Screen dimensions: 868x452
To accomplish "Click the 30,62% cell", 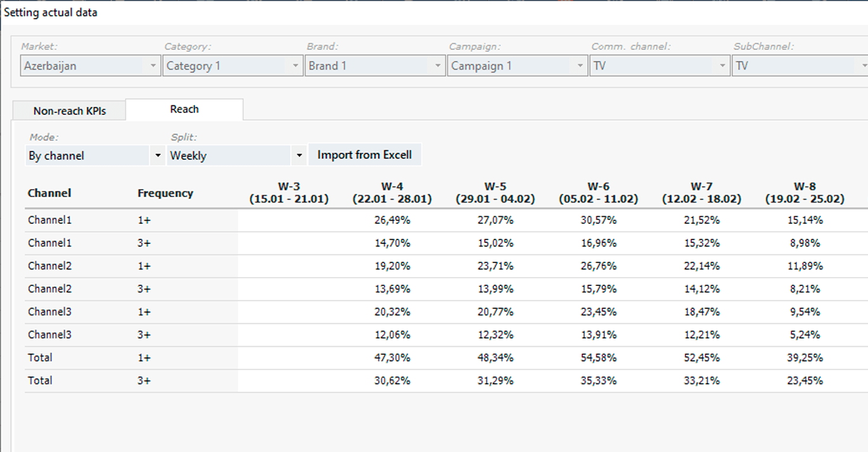I will coord(392,381).
